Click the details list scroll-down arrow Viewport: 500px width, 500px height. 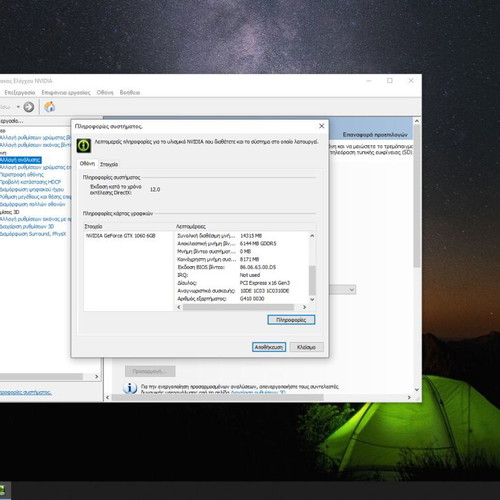click(312, 299)
